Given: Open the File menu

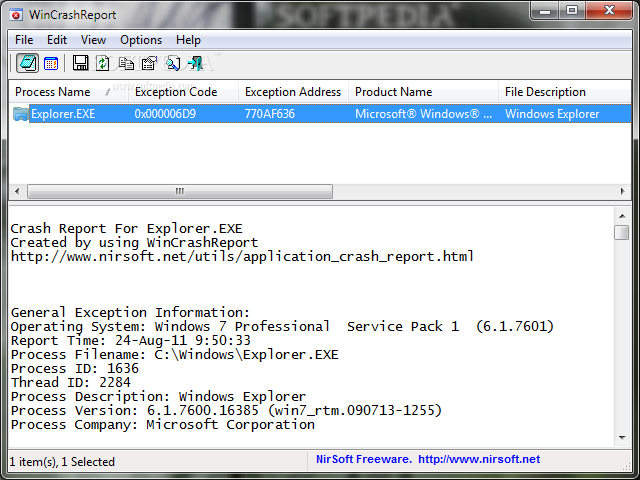Looking at the screenshot, I should click(x=24, y=40).
